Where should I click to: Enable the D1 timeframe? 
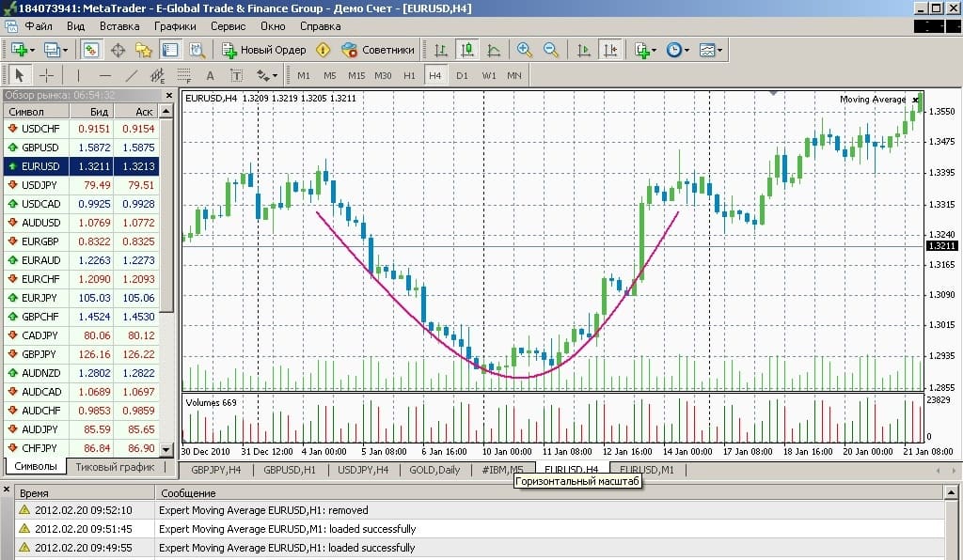[462, 75]
